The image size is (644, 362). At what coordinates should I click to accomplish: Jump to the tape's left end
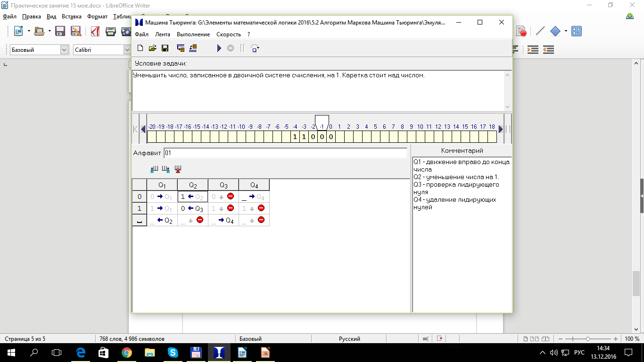point(136,129)
